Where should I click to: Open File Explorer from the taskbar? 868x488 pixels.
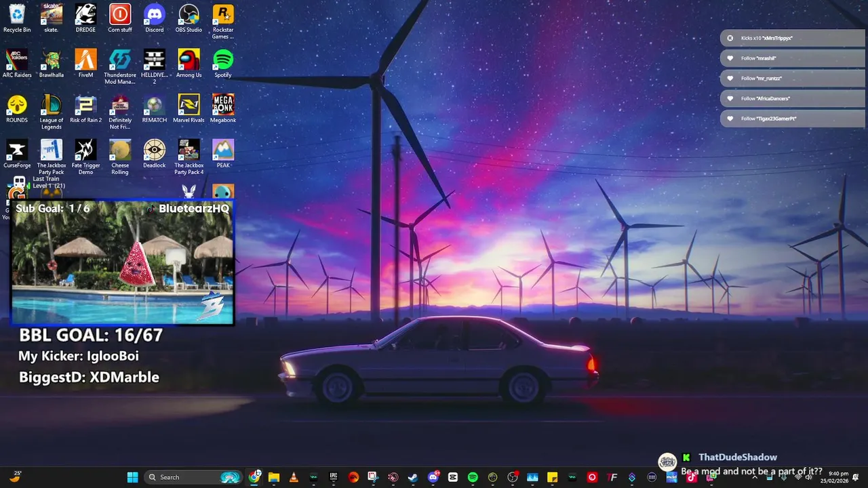[274, 477]
